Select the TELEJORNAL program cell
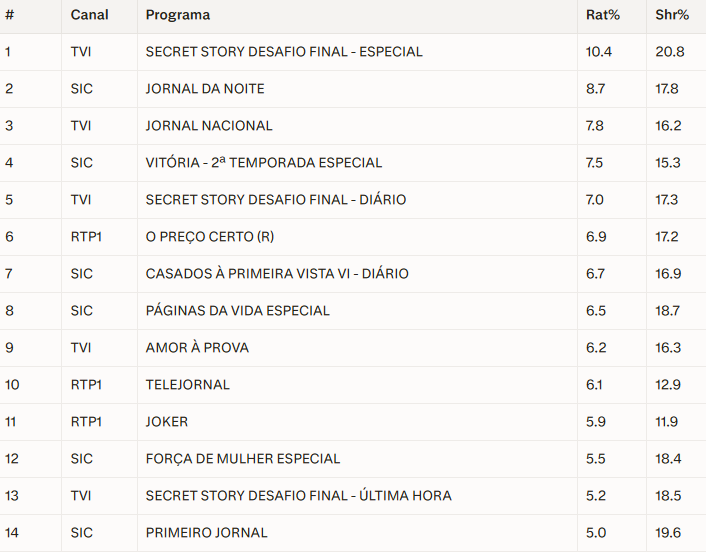 [x=188, y=385]
